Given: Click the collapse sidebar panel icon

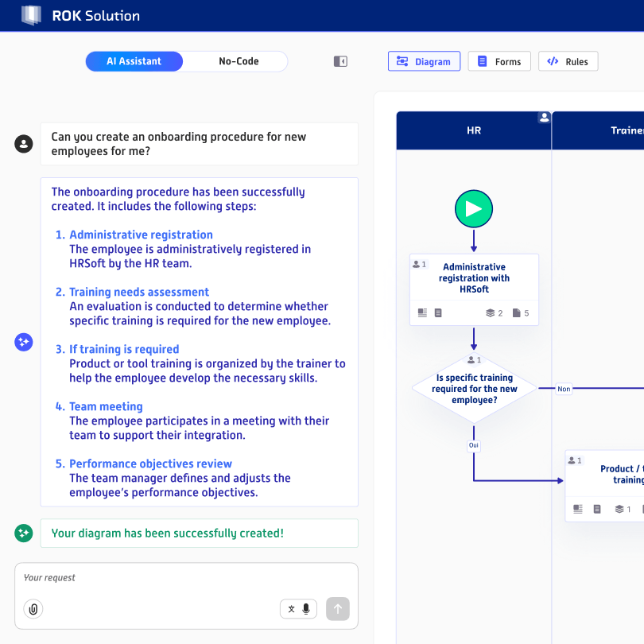Looking at the screenshot, I should pyautogui.click(x=339, y=60).
